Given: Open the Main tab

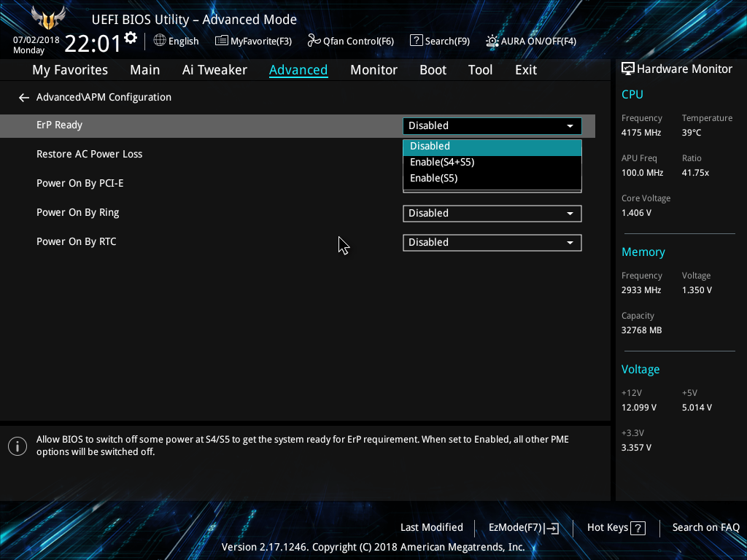Looking at the screenshot, I should click(x=145, y=70).
